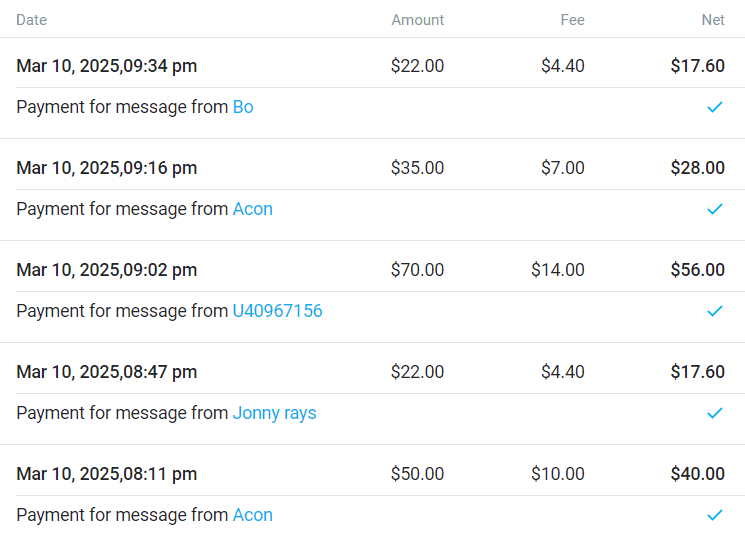Viewport: 745px width, 538px height.
Task: Open Jonny rays profile link
Action: [274, 413]
